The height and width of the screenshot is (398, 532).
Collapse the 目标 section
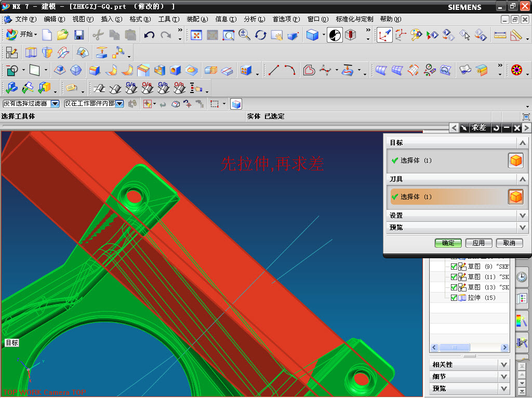click(x=523, y=143)
